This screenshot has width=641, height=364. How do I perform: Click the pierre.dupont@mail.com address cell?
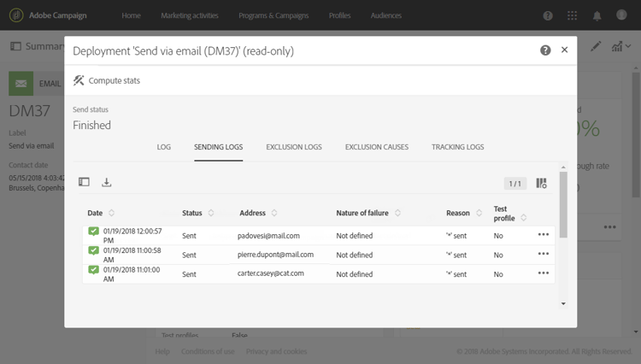tap(275, 255)
